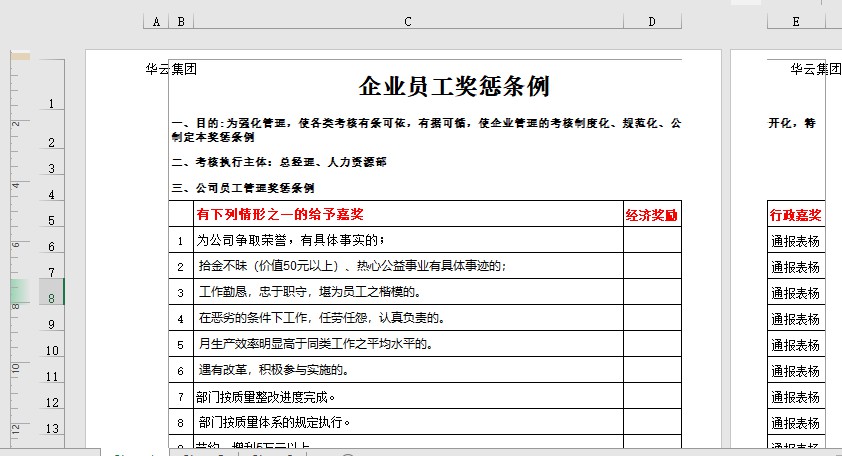Select column E header on second page
Image resolution: width=842 pixels, height=456 pixels.
point(795,21)
